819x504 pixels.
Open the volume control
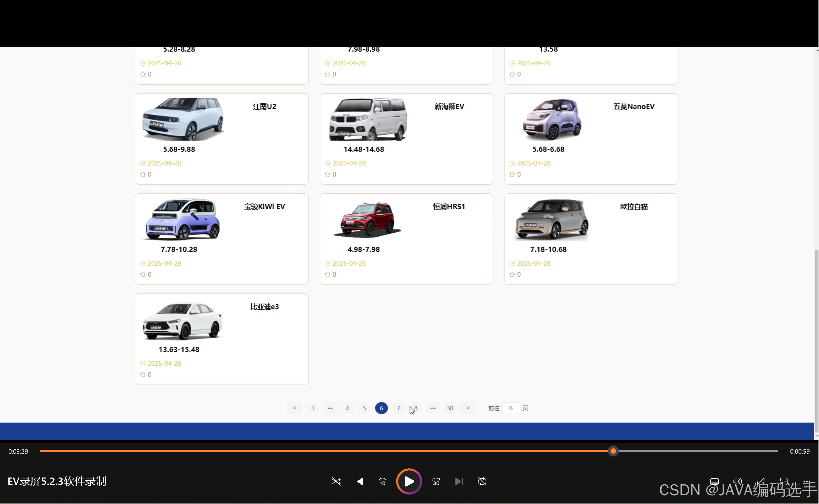pos(737,482)
